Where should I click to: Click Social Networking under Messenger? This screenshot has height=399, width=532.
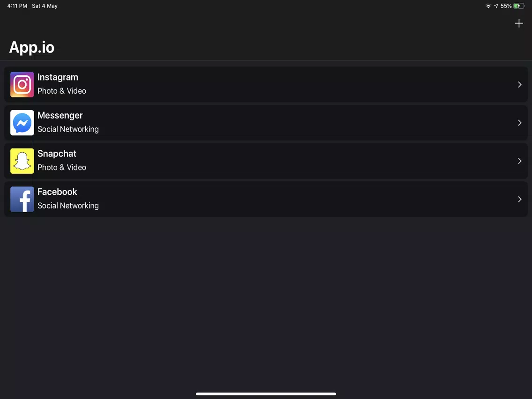68,129
